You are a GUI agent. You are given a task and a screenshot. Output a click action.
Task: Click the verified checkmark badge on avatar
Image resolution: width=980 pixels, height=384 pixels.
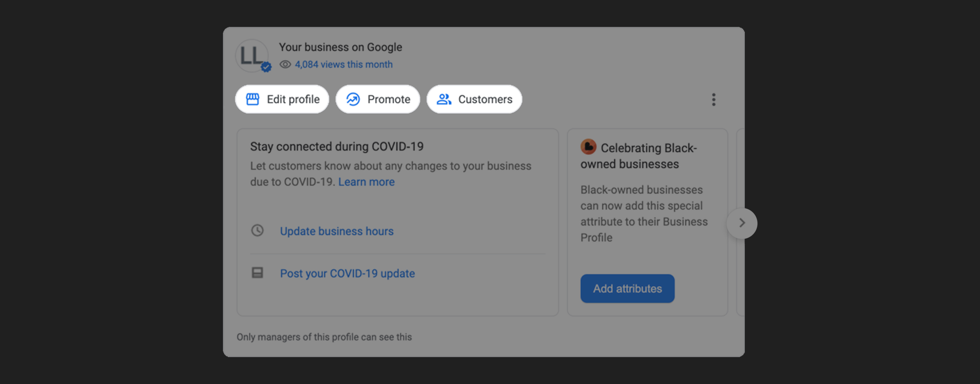coord(266,67)
